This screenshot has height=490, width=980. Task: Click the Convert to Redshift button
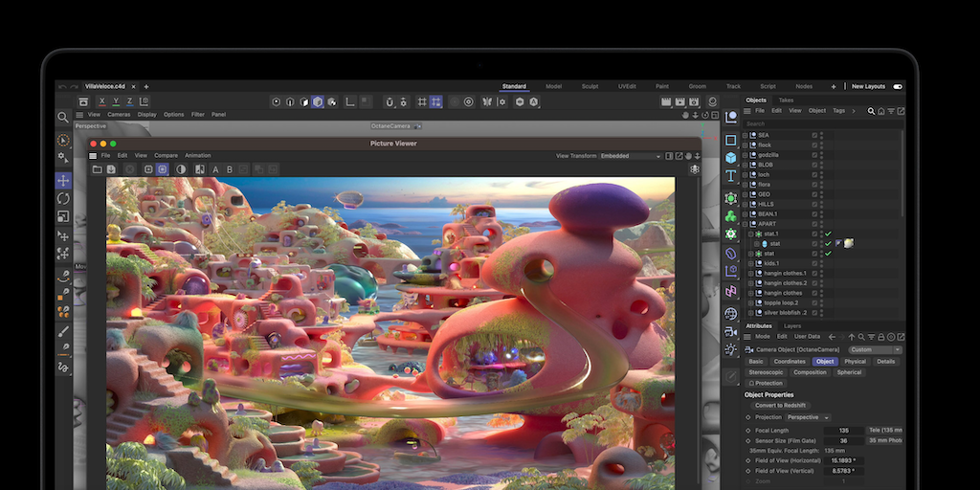click(x=782, y=406)
